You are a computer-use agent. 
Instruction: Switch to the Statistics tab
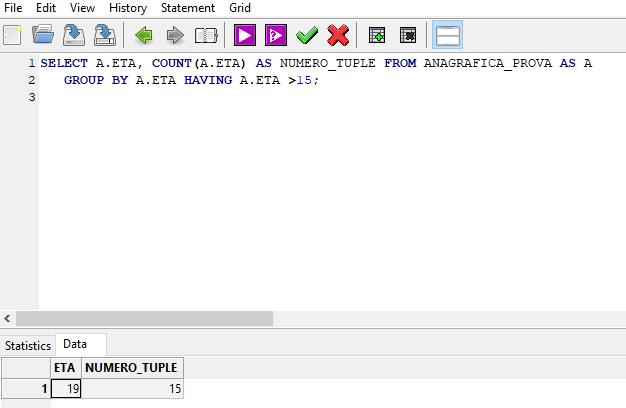point(28,345)
